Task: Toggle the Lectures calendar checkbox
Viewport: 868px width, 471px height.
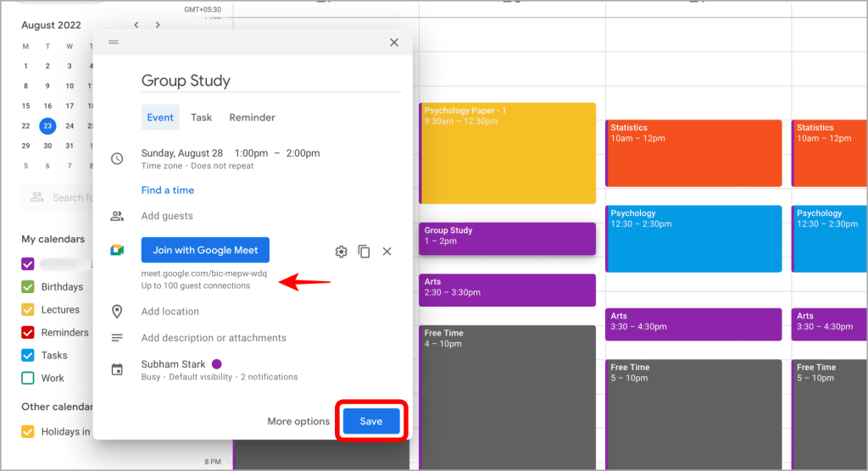Action: click(28, 309)
